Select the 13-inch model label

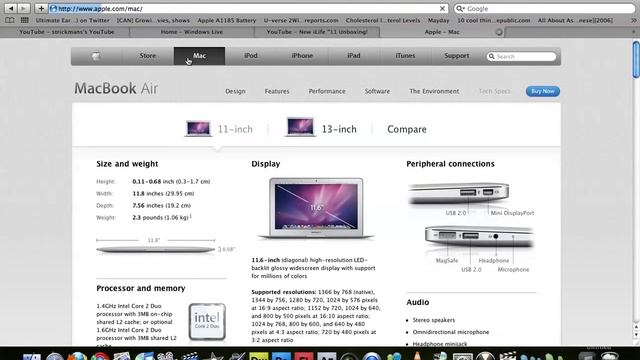(339, 129)
